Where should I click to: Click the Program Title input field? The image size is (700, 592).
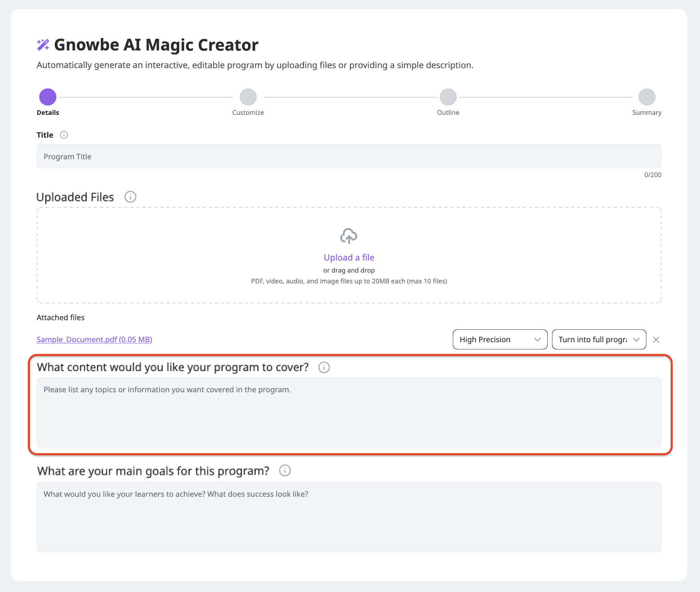coord(349,156)
